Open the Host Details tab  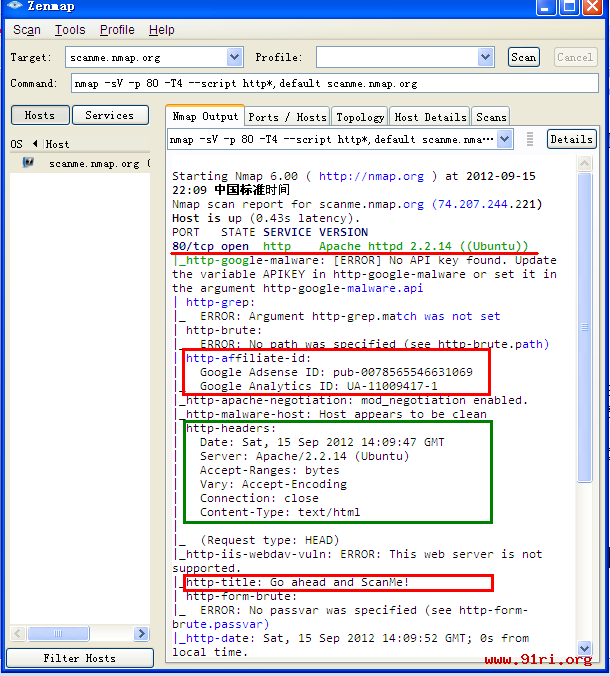[x=430, y=117]
